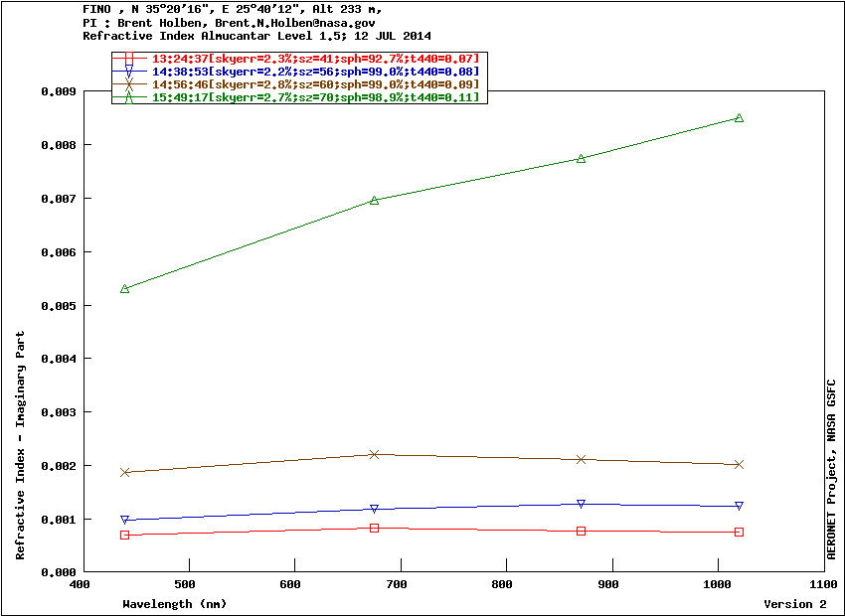Select the red square marker at 440 nm
Screen dimensions: 845x616
point(125,535)
